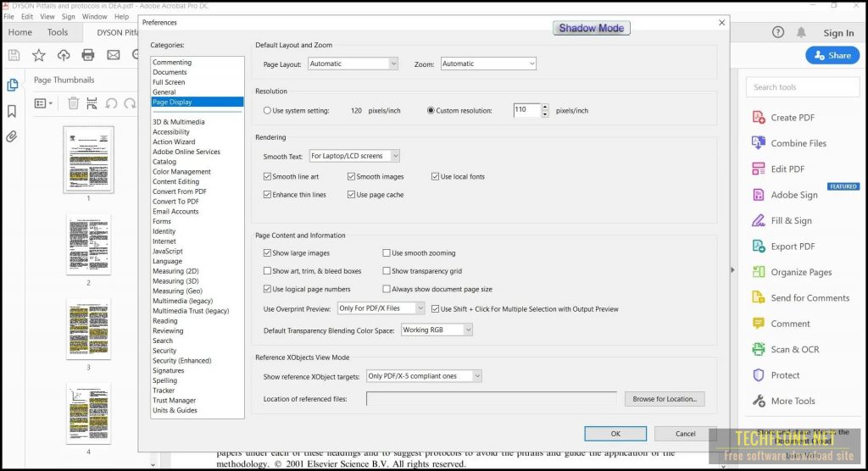The image size is (868, 471).
Task: Click the Custom resolution value field
Action: [526, 110]
